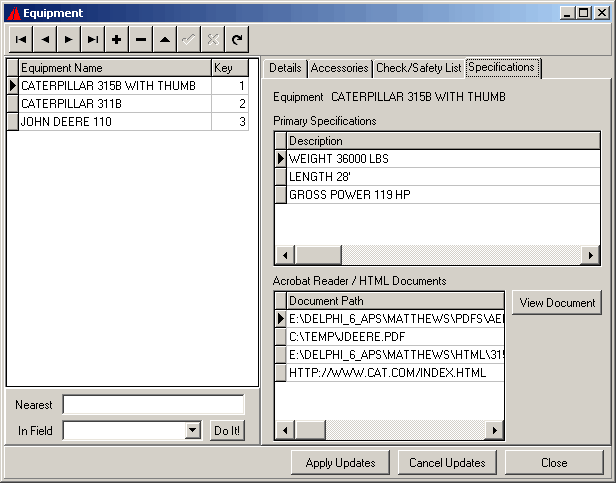Minimize the Equipment window

567,13
